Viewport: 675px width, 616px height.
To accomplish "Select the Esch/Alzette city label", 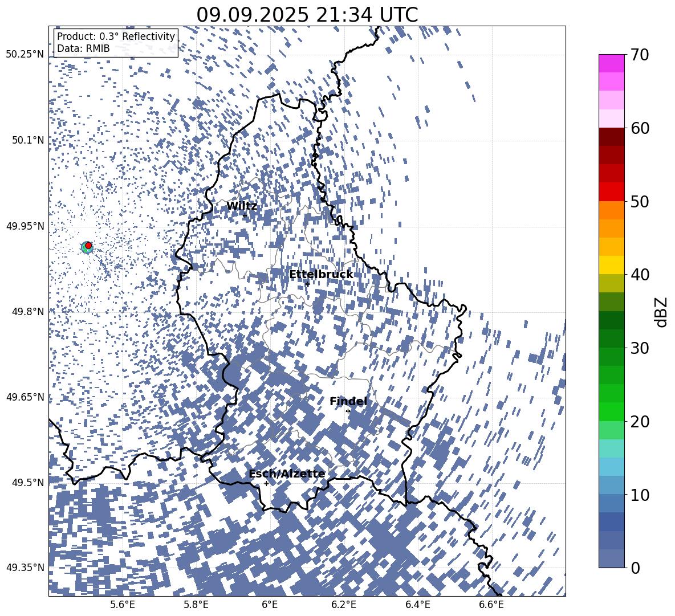I will pos(287,474).
